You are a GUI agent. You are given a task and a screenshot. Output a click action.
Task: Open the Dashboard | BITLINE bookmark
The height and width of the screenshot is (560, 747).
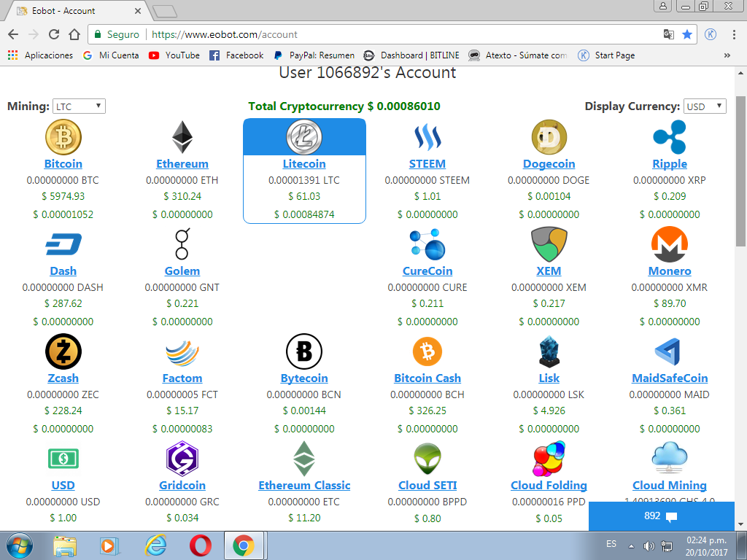411,55
